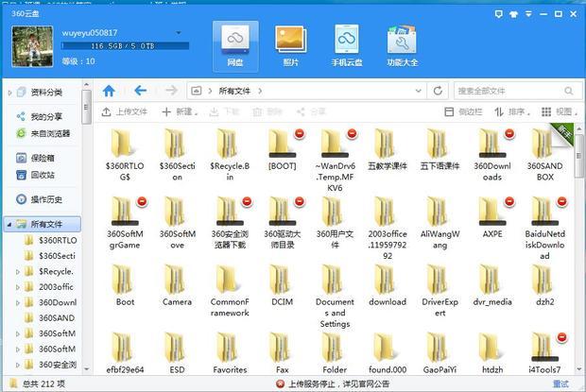Screen dimensions: 586x392
Task: Open 回收站 recycle bin
Action: (x=36, y=175)
